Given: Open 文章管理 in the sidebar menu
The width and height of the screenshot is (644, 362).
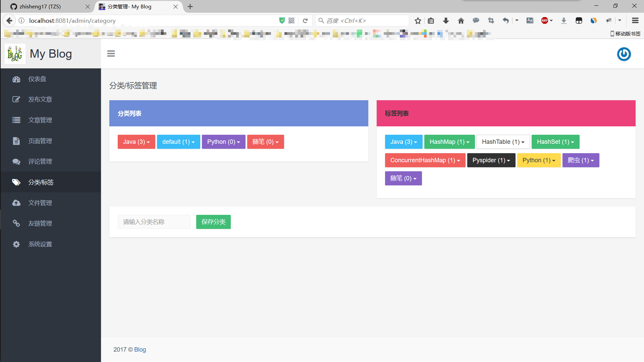Looking at the screenshot, I should (40, 120).
